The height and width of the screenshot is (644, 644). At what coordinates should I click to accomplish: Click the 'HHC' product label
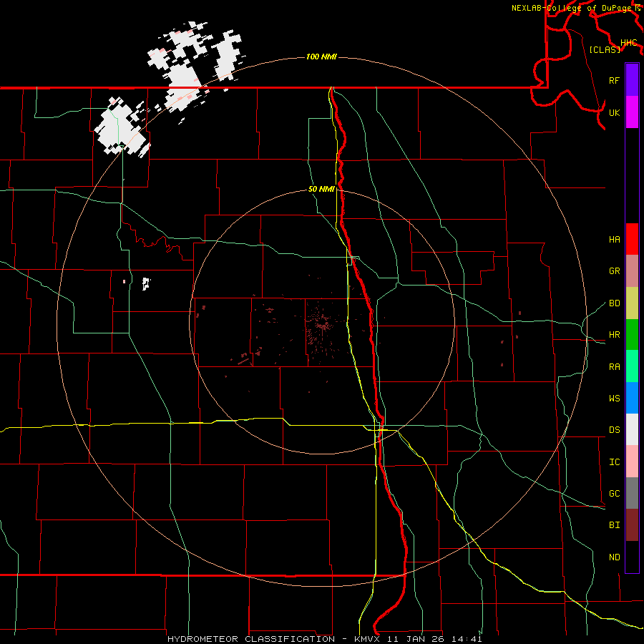click(628, 43)
